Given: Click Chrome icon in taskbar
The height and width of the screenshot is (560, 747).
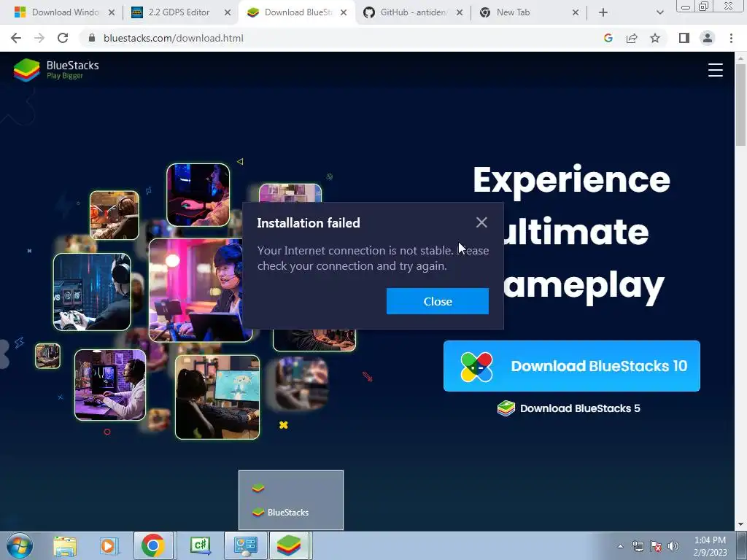Looking at the screenshot, I should click(153, 545).
